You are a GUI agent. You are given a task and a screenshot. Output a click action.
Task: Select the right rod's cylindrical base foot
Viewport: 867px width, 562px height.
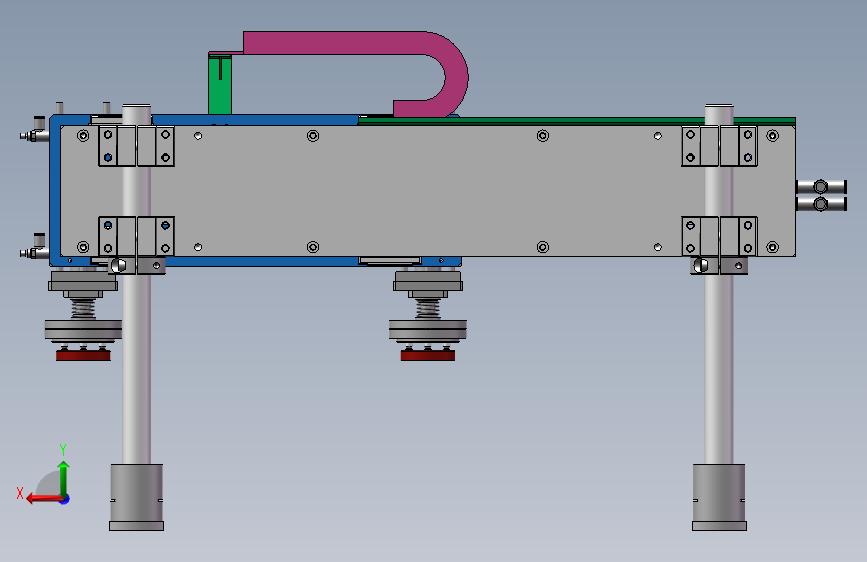[719, 497]
